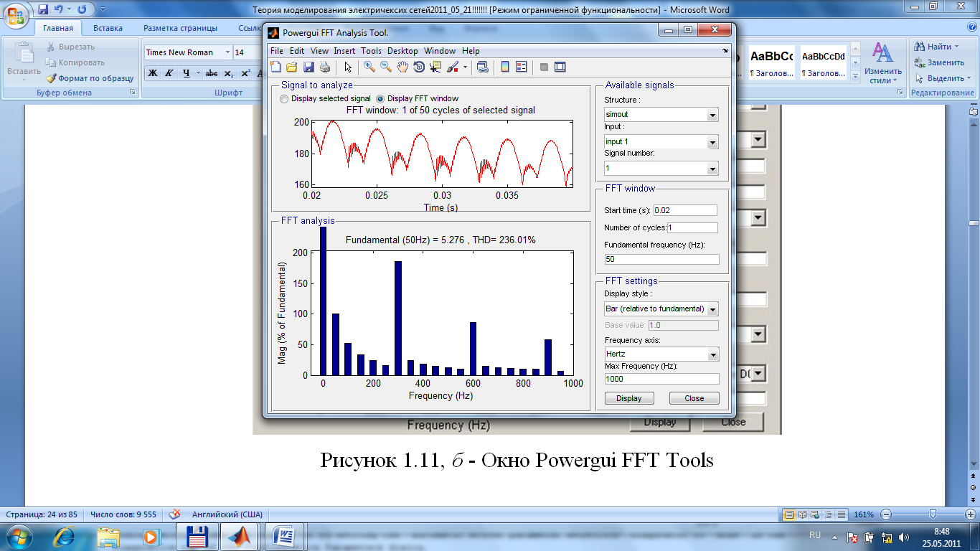This screenshot has height=551, width=980.
Task: Open MATLAB from the Windows taskbar
Action: [x=240, y=537]
